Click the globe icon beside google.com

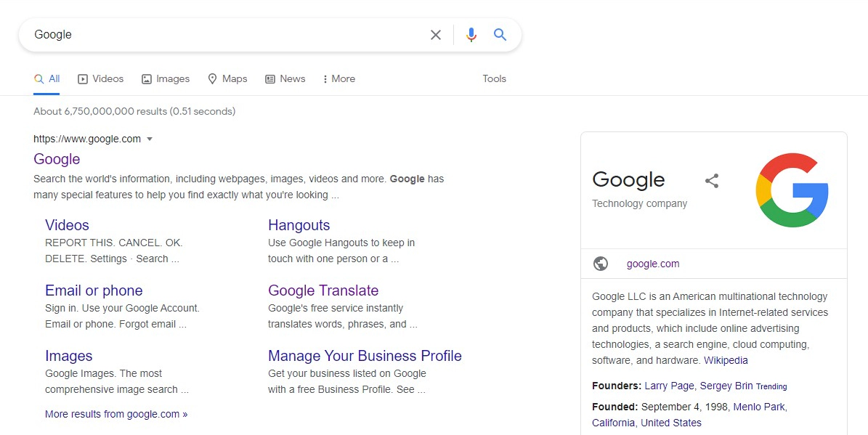click(600, 263)
